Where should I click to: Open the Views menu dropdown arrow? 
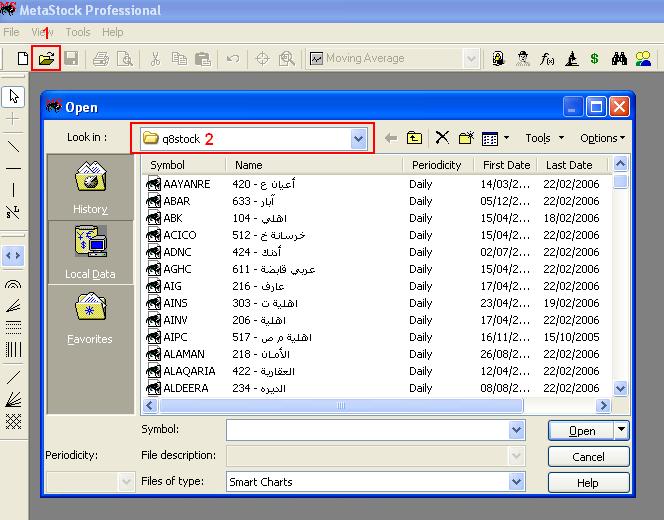(x=506, y=138)
